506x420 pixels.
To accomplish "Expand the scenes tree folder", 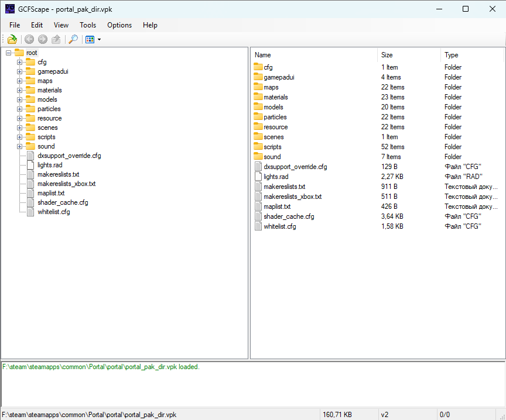I will click(x=20, y=128).
